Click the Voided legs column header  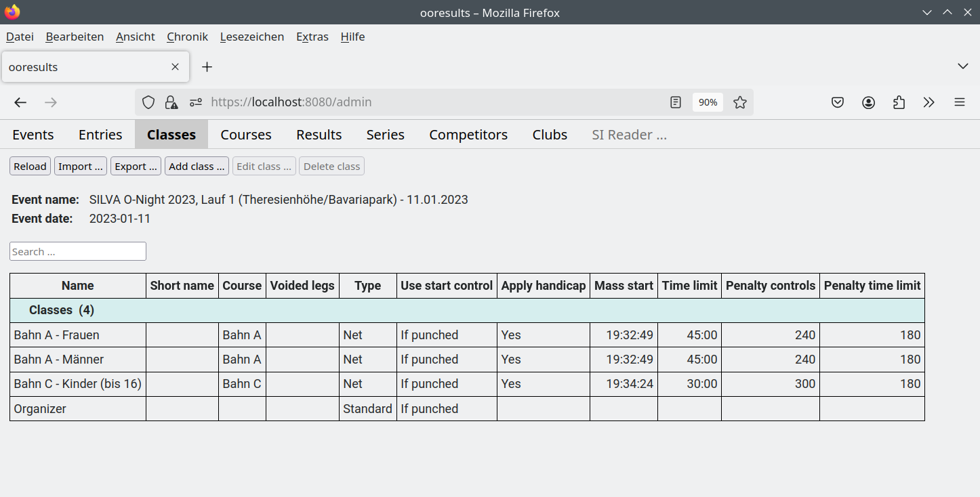click(302, 286)
